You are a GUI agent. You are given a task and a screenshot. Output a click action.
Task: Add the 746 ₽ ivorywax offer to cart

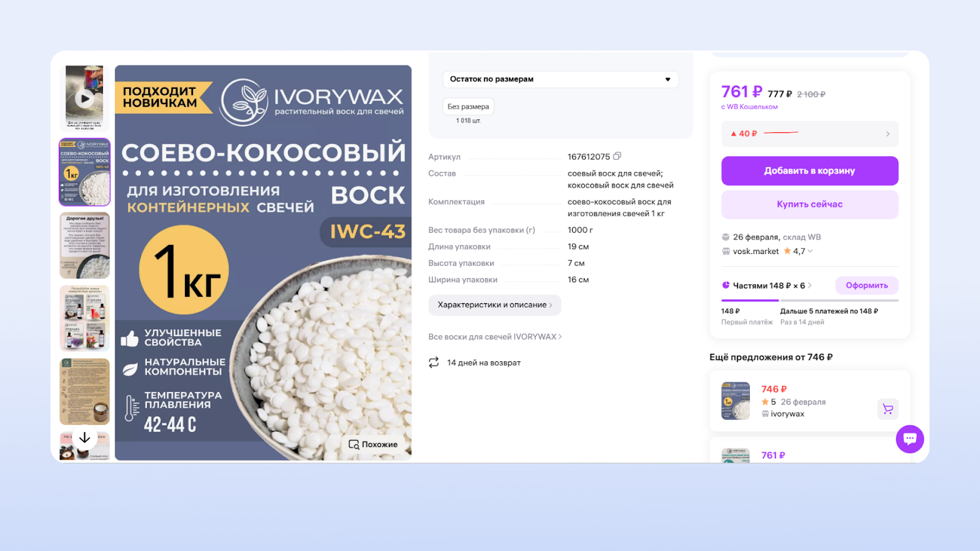click(888, 409)
